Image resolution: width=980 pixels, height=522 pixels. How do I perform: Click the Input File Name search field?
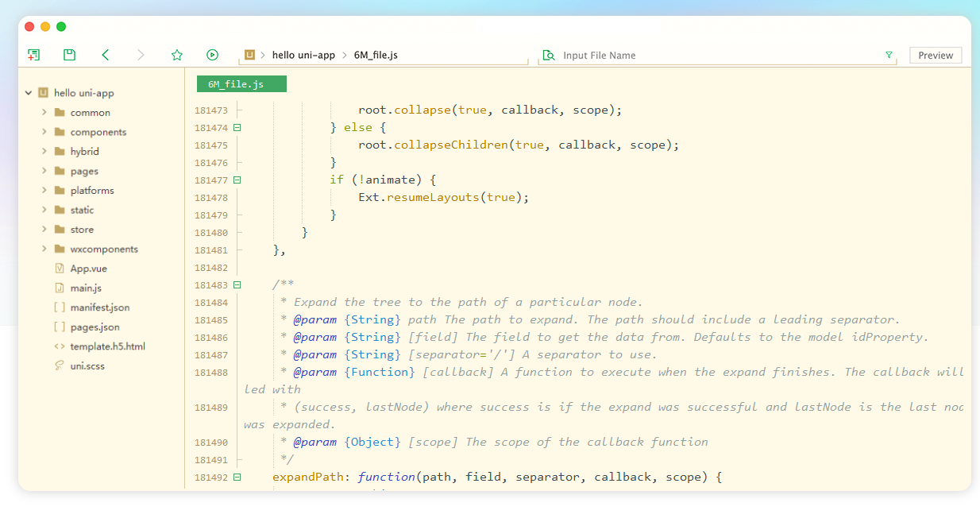tap(715, 55)
